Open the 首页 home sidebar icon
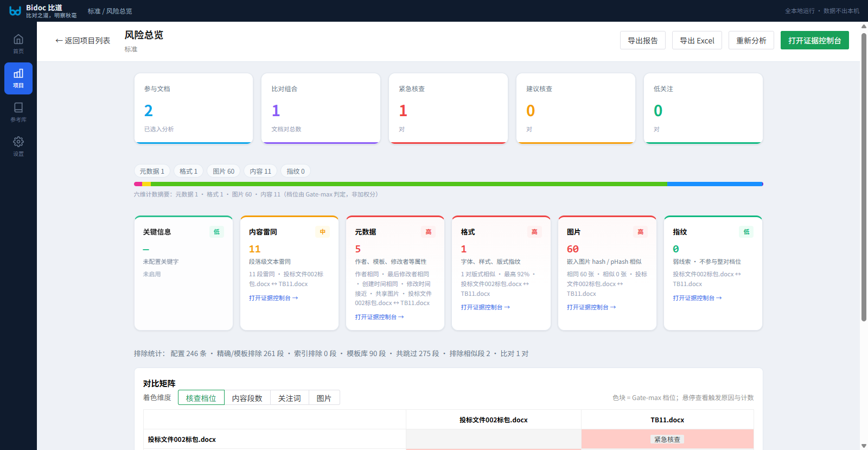 click(x=18, y=44)
